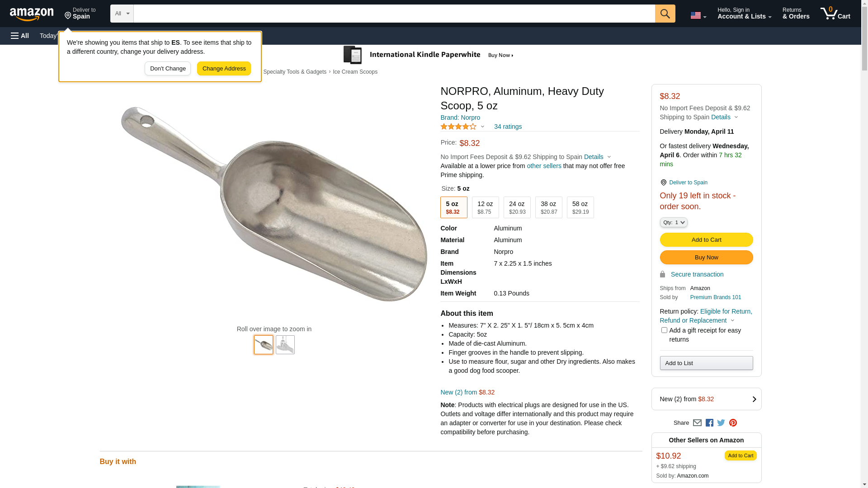868x488 pixels.
Task: Click the Add to Cart button
Action: [x=706, y=240]
